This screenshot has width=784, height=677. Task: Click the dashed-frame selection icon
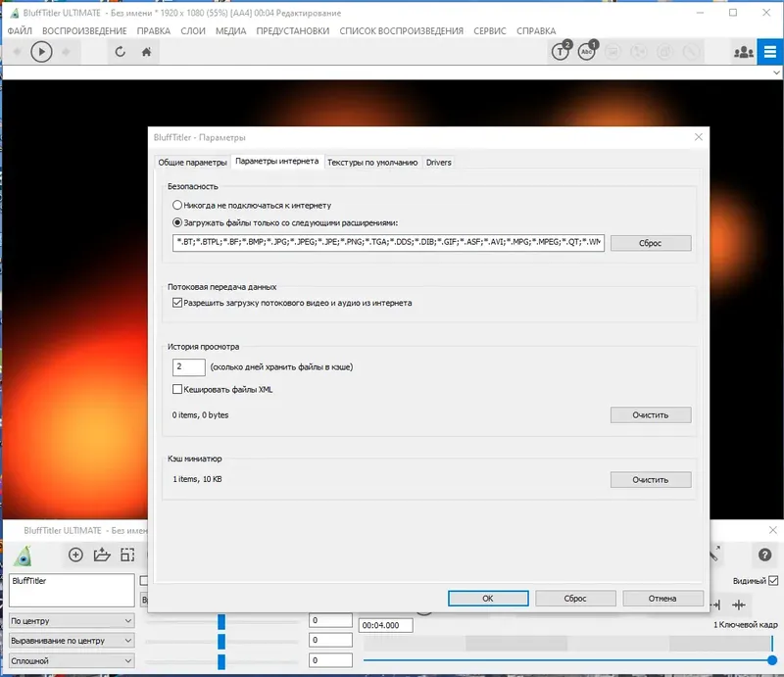click(x=127, y=555)
